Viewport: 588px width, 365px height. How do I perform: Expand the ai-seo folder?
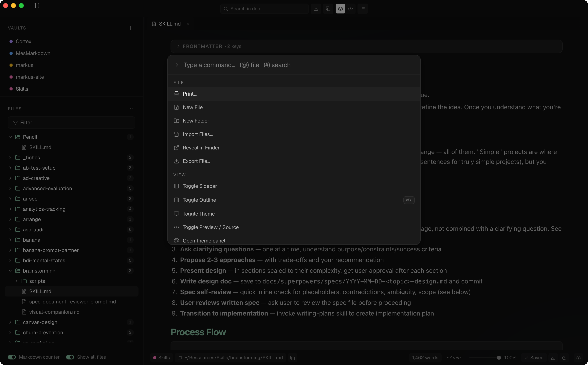click(x=10, y=199)
